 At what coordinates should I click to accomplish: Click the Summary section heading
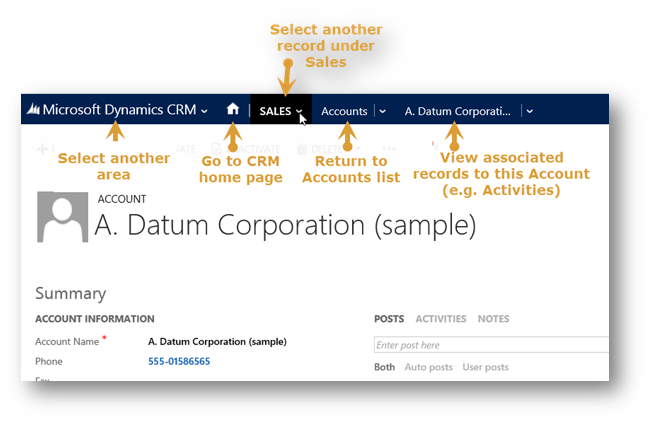point(71,293)
